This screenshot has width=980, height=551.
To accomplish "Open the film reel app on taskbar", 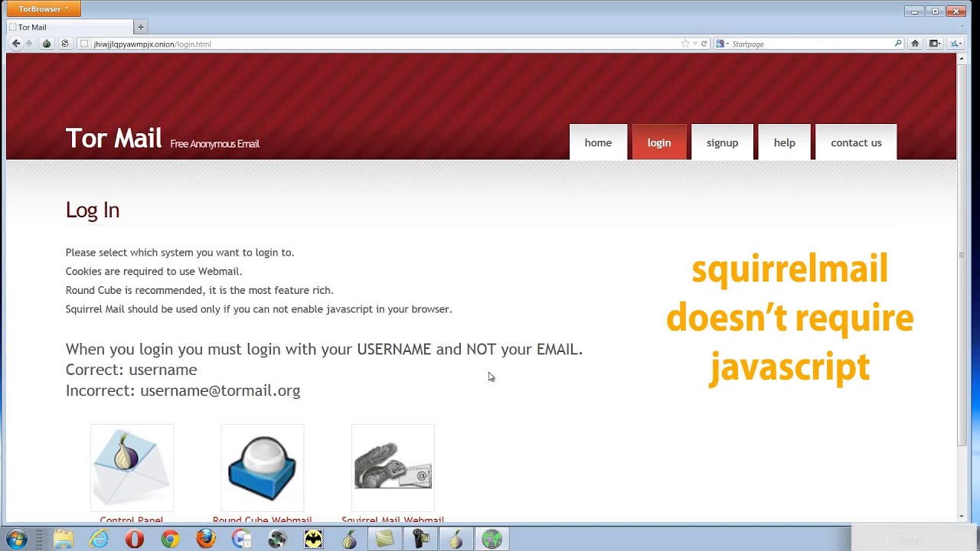I will [277, 540].
